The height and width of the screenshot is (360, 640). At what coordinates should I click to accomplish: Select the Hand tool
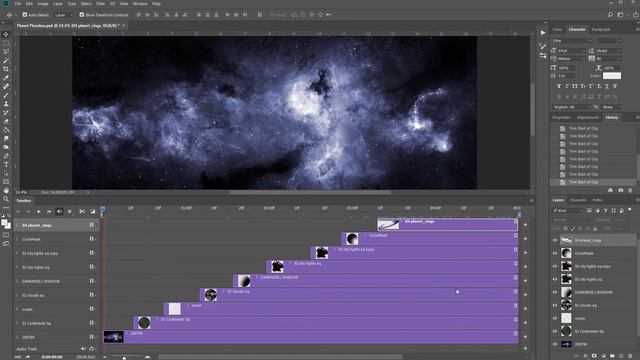pos(6,191)
